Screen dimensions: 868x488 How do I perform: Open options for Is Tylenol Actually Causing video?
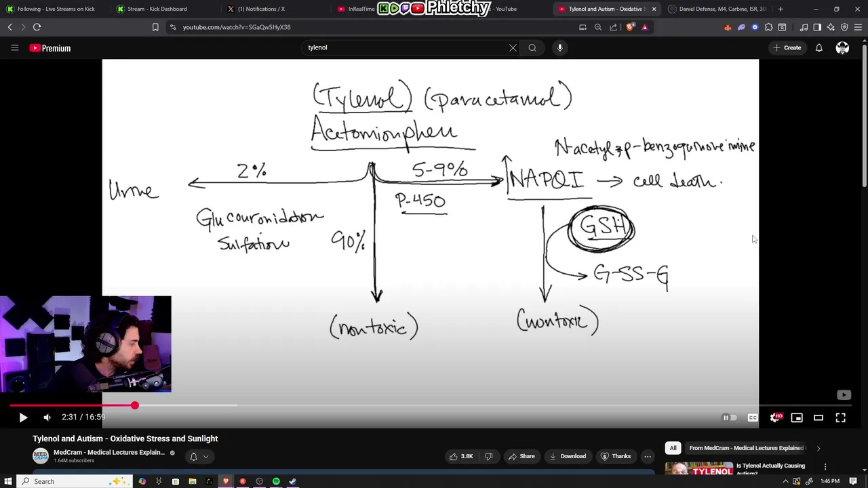[x=825, y=466]
